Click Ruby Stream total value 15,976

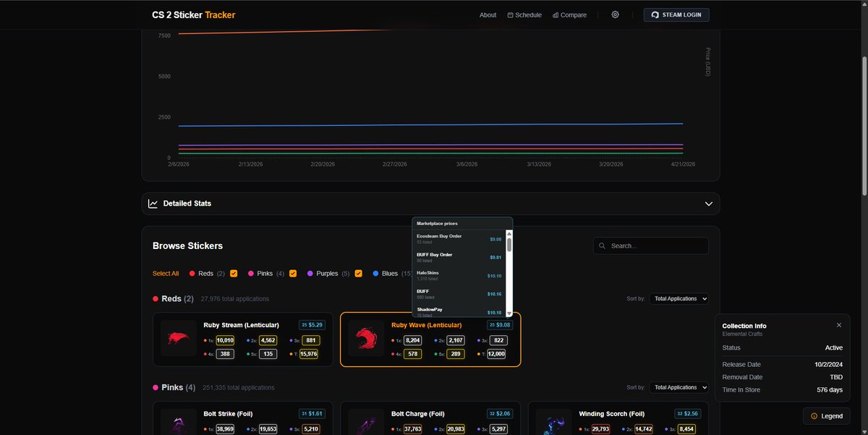point(309,354)
